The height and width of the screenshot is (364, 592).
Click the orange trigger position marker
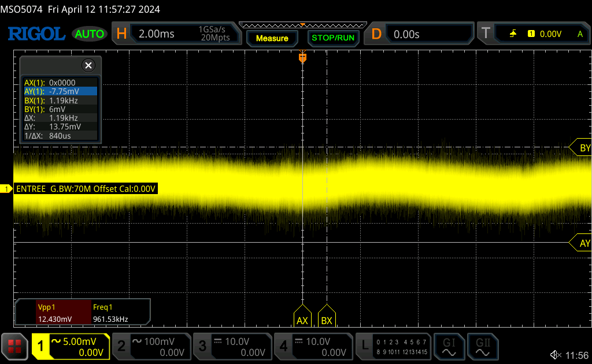tap(302, 57)
